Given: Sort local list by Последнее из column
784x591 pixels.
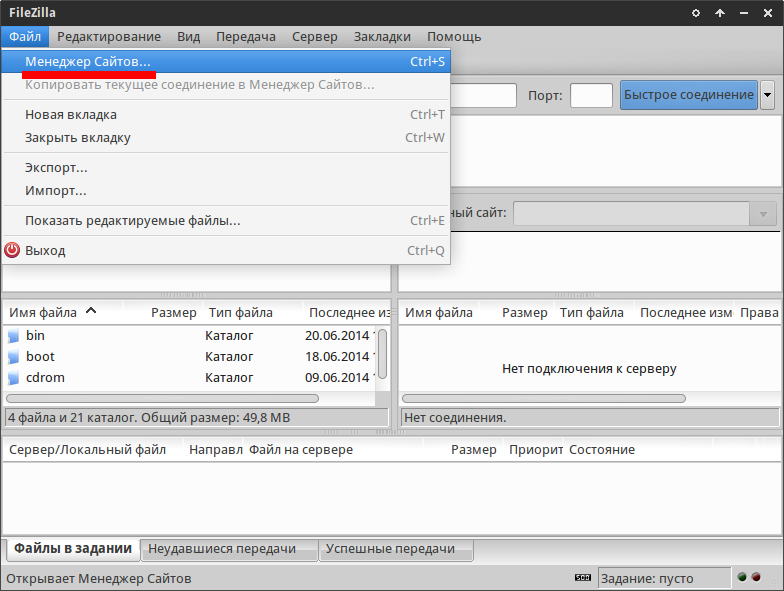Looking at the screenshot, I should (x=349, y=312).
